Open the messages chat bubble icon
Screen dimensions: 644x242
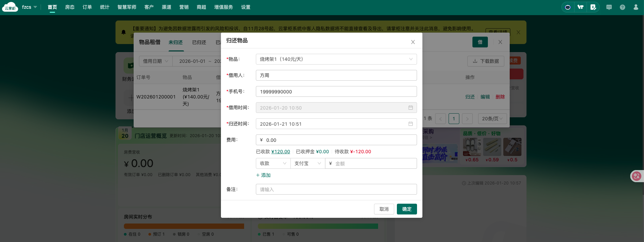609,7
